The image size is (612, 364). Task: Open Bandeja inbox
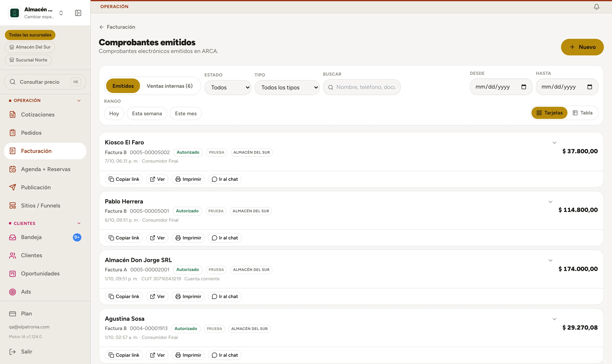(x=45, y=237)
